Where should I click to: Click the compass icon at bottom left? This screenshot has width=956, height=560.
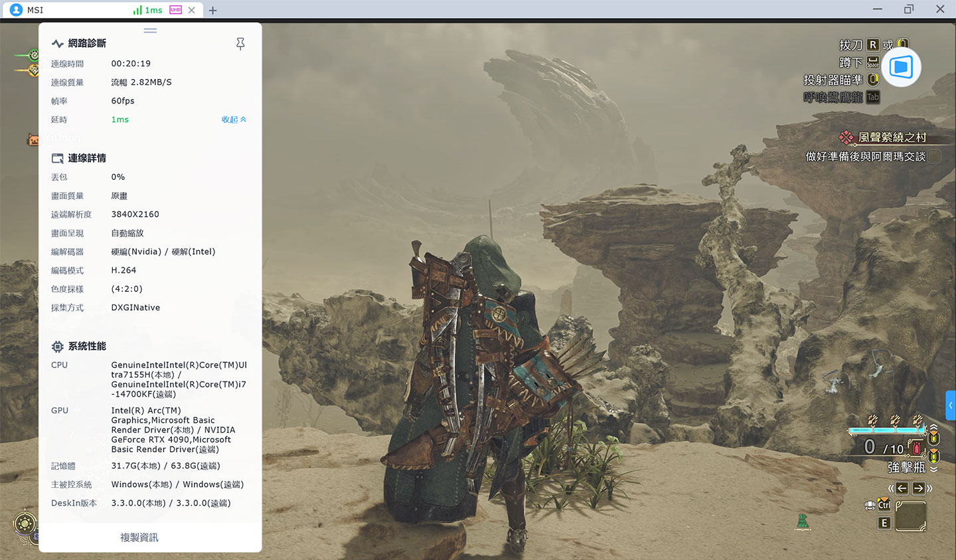[x=25, y=524]
